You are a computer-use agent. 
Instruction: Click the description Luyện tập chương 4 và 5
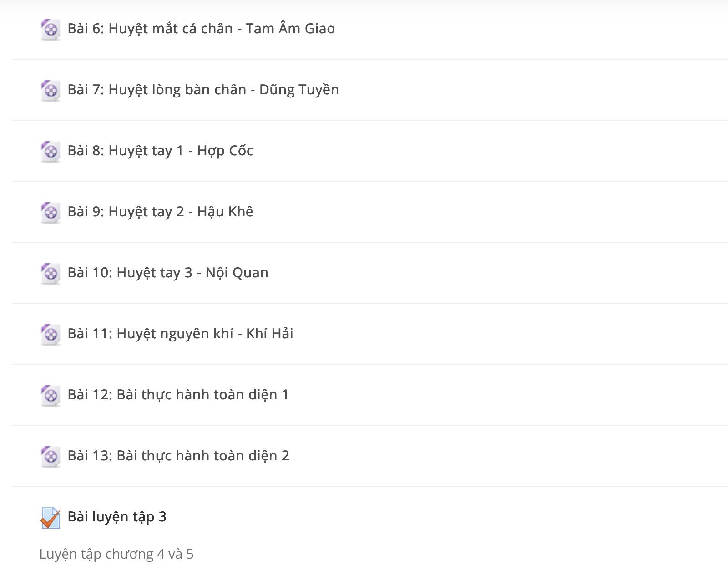[x=116, y=554]
